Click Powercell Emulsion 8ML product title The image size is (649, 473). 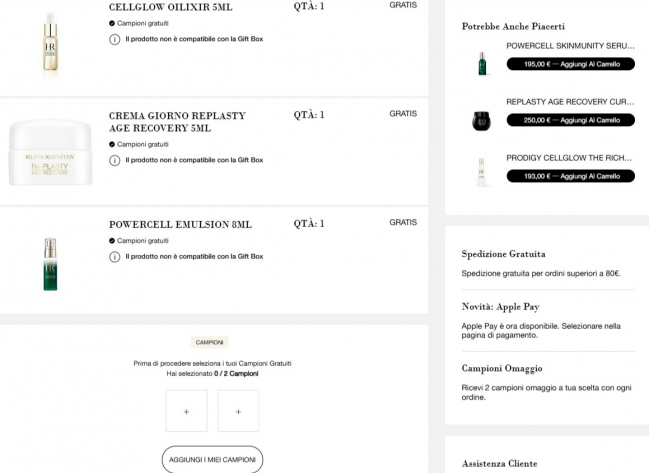pyautogui.click(x=180, y=224)
